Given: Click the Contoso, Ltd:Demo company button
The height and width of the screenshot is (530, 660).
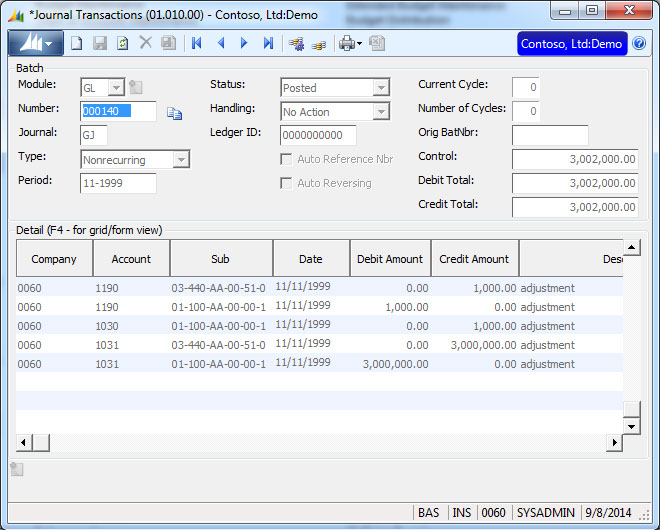Looking at the screenshot, I should [572, 43].
